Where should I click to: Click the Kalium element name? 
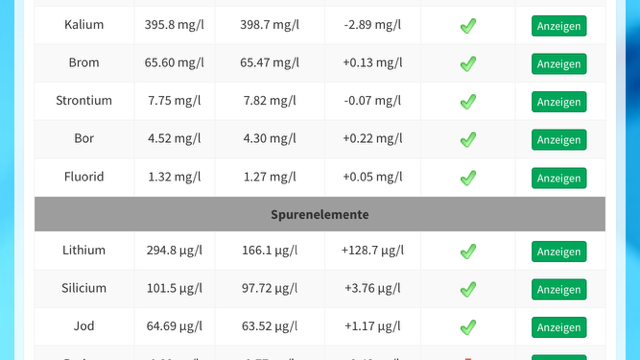84,24
